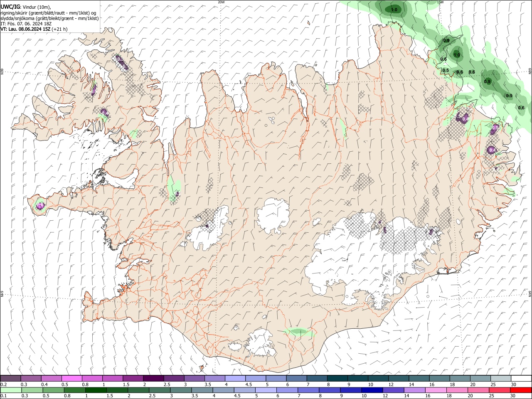This screenshot has width=532, height=399.
Task: Click the violet swatch starting at 12 in bottom row
Action: 393,390
